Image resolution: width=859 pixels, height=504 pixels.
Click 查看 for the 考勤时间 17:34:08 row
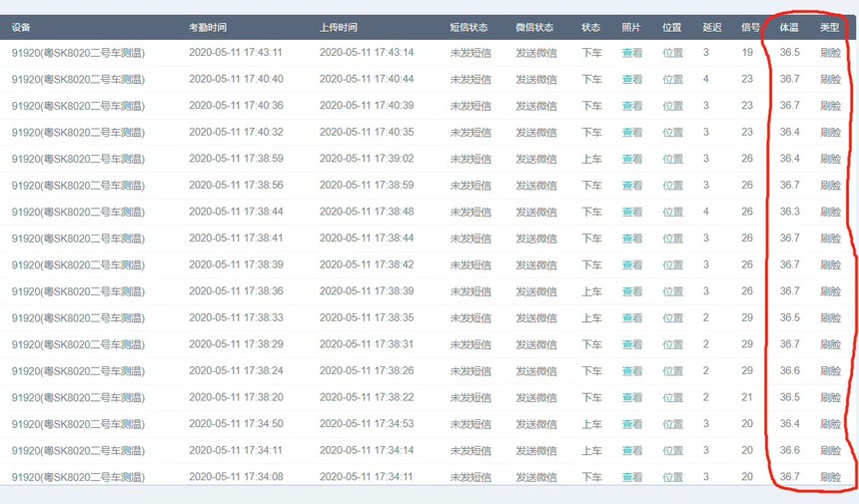tap(631, 477)
